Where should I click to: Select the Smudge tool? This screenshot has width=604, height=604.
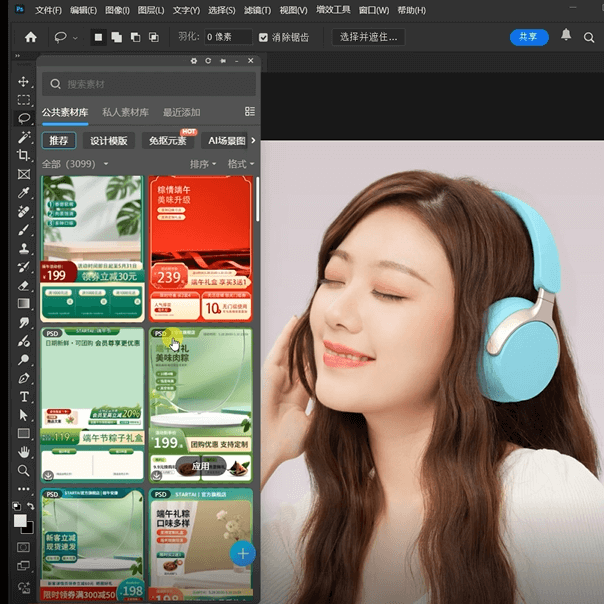tap(23, 322)
